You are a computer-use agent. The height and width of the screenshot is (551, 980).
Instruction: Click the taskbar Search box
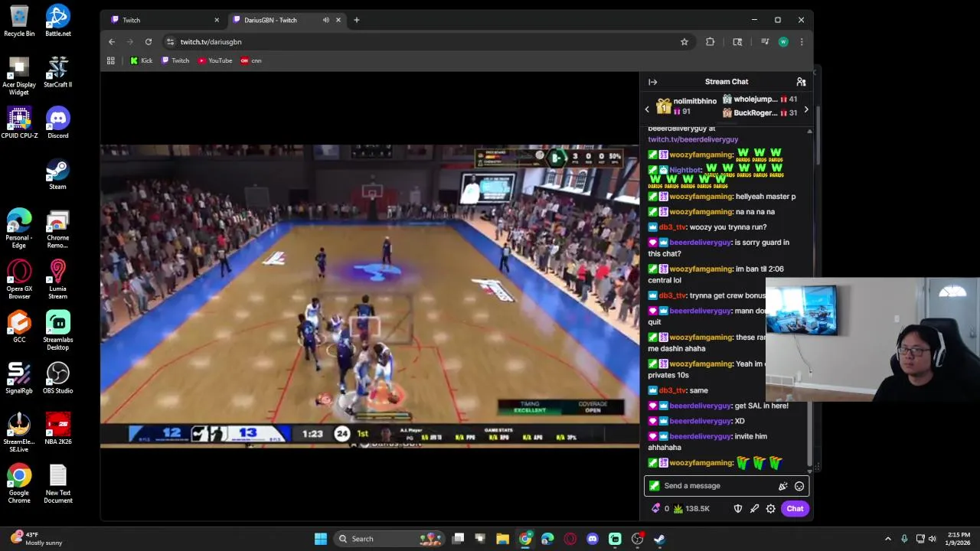[389, 539]
